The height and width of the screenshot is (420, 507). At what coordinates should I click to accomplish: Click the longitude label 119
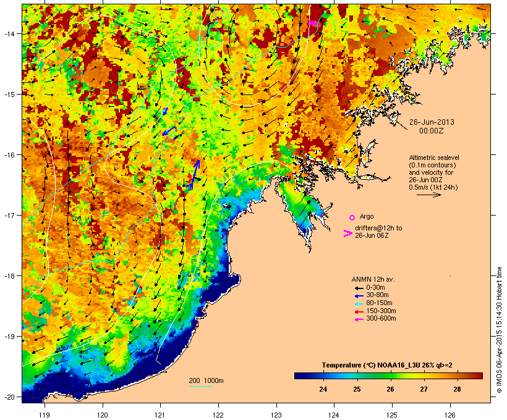click(x=45, y=415)
